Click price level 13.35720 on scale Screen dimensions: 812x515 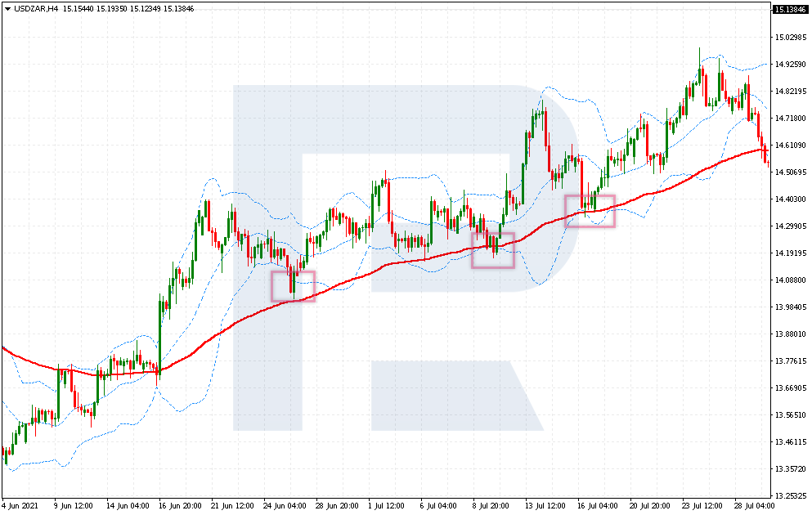[x=790, y=468]
